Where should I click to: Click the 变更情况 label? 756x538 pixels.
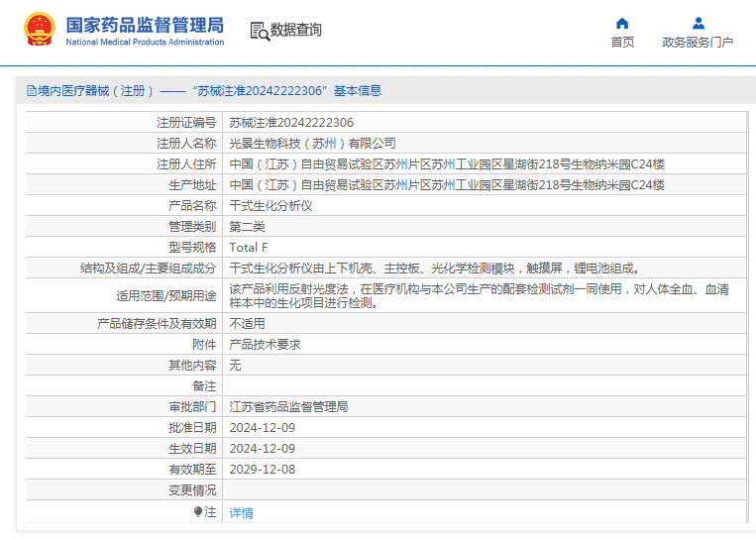point(192,490)
